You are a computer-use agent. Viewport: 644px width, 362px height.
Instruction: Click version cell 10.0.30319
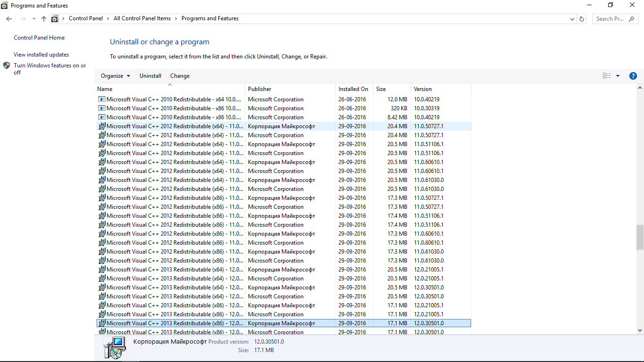(x=427, y=108)
